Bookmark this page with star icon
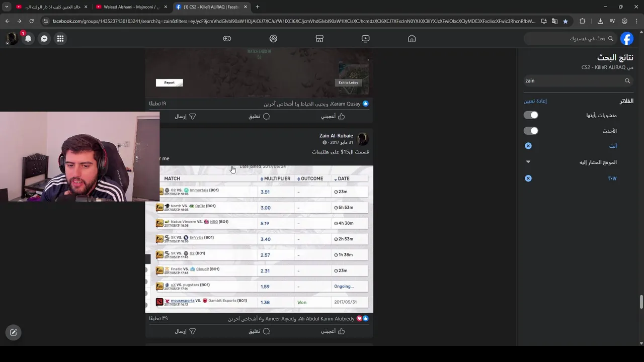Screen dimensions: 644x362 566,21
